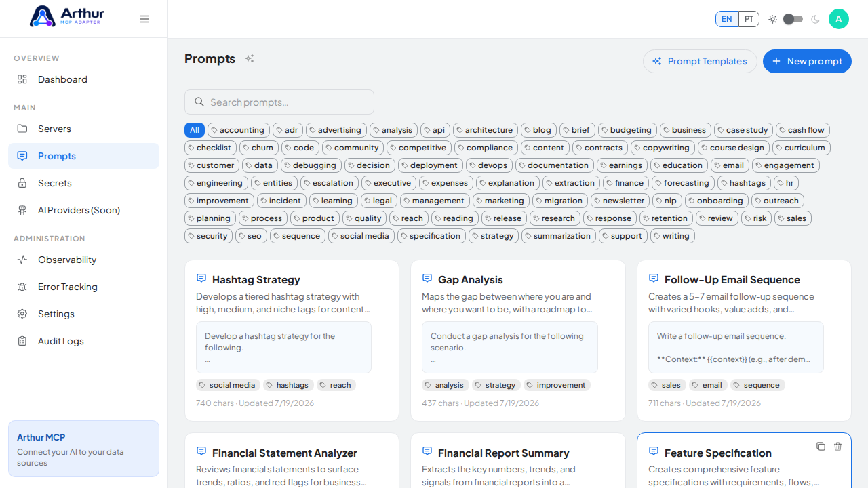Click the sparkle icon beside Prompts heading
This screenshot has height=488, width=868.
tap(250, 58)
